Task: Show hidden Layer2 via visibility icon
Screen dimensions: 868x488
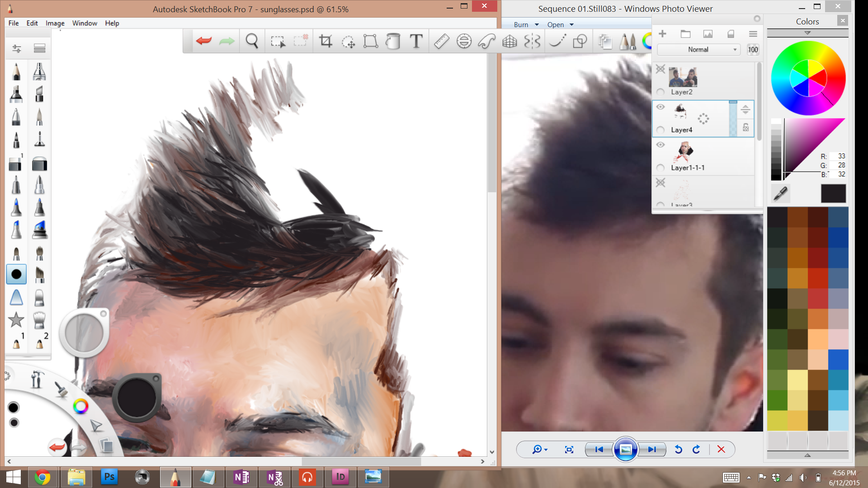Action: point(660,69)
